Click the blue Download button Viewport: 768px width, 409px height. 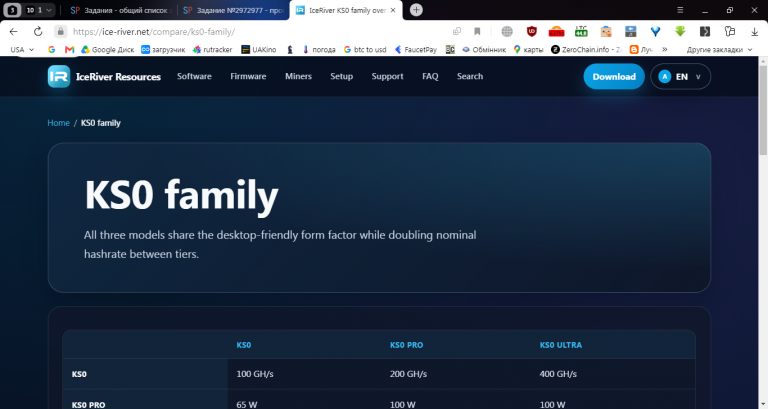click(x=614, y=76)
